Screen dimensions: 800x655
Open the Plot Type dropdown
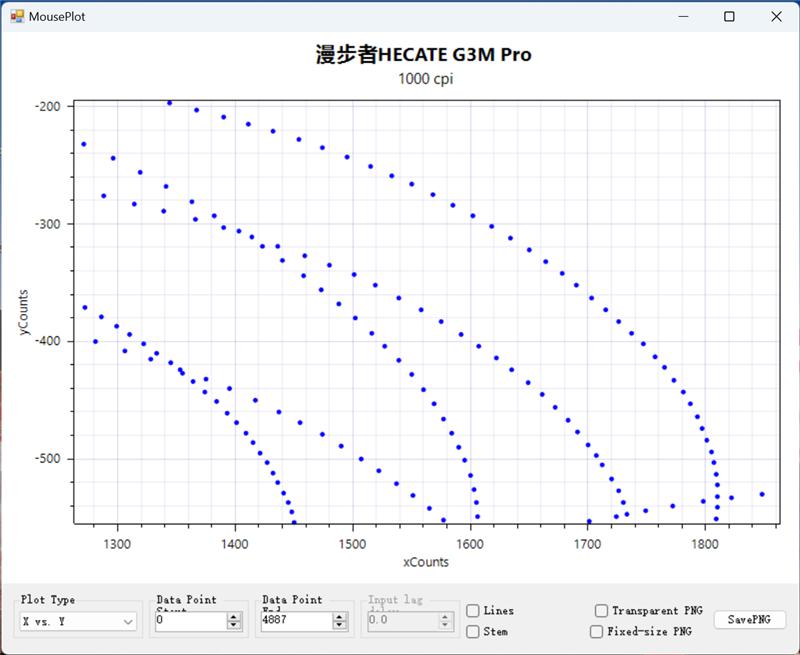point(79,622)
